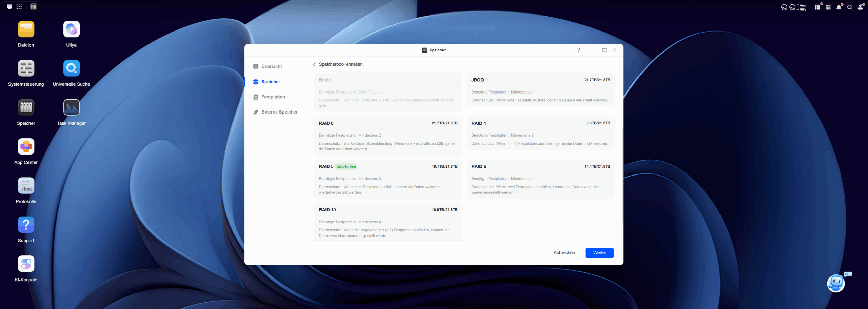Click the Weiter button
868x309 pixels.
tap(599, 253)
